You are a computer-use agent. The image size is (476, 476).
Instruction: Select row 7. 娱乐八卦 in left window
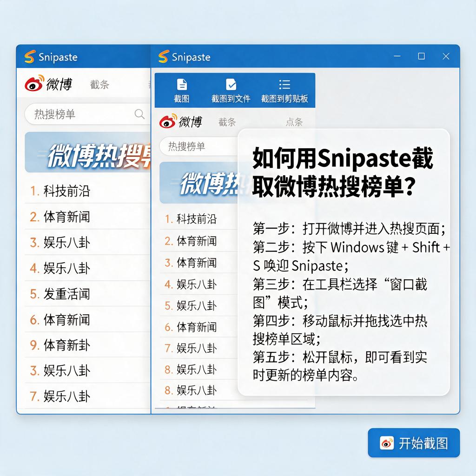(x=87, y=396)
